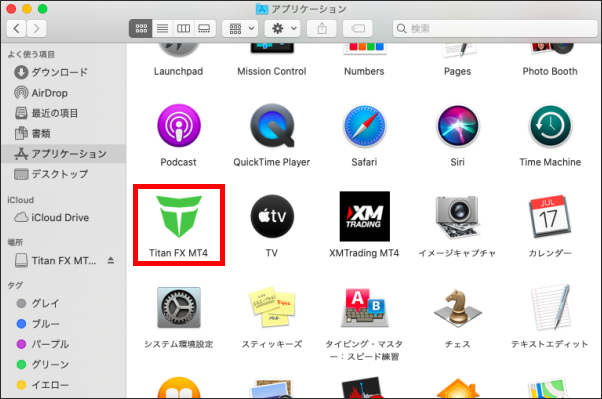Click the Edit Tags toolbar button
Viewport: 602px width, 399px height.
(358, 28)
